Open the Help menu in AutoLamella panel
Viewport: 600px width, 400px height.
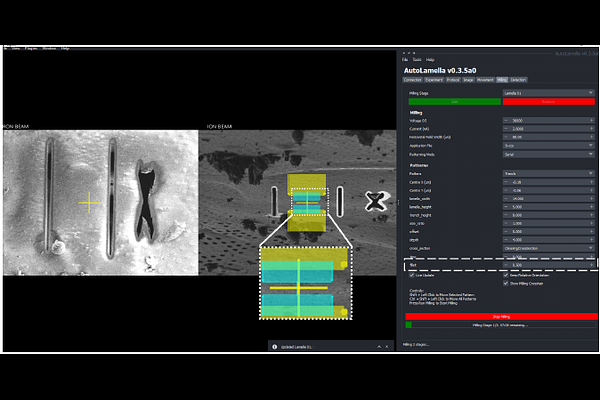coord(430,60)
